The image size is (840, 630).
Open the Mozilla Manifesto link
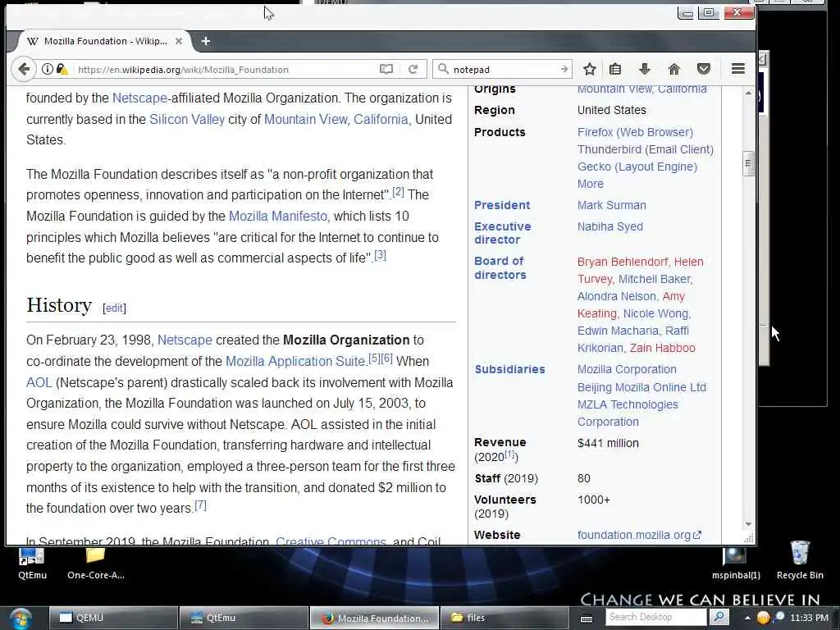click(x=277, y=216)
